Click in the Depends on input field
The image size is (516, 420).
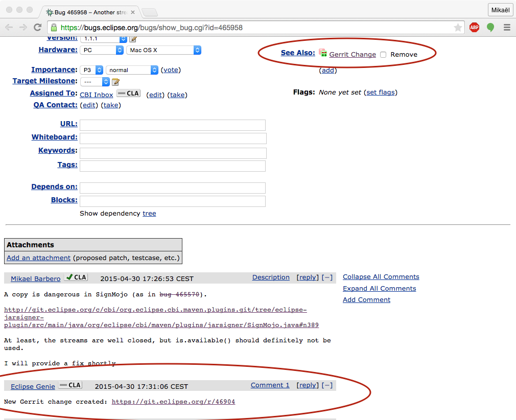[173, 188]
